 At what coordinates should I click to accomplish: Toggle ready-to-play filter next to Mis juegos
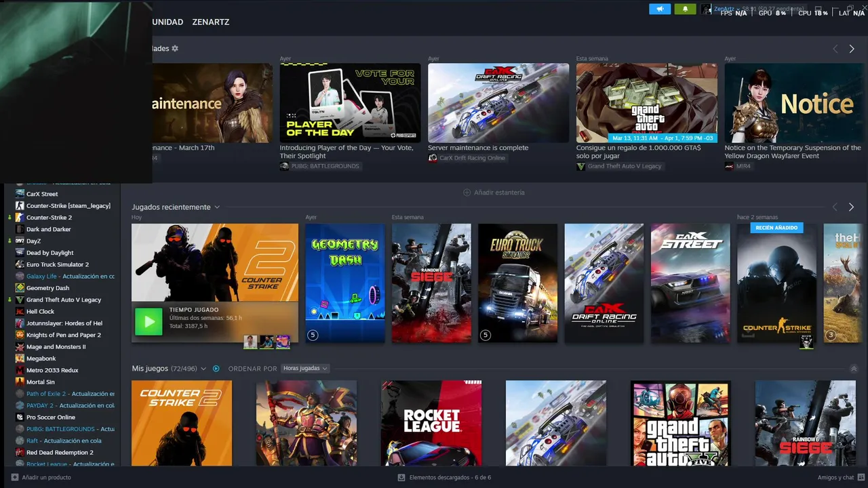[216, 369]
